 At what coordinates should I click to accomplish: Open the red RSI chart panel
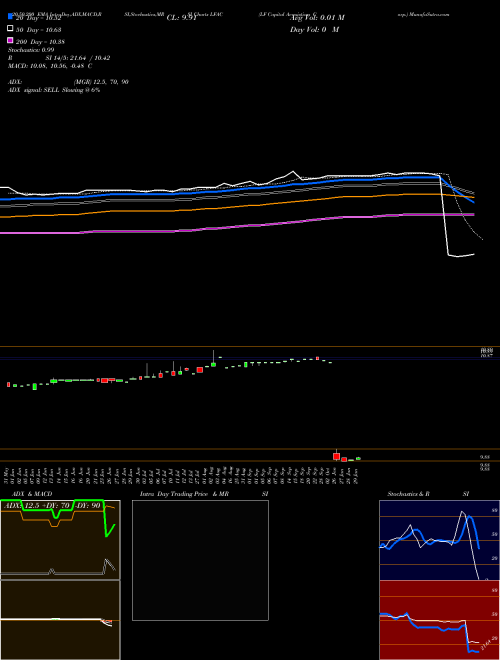439,620
